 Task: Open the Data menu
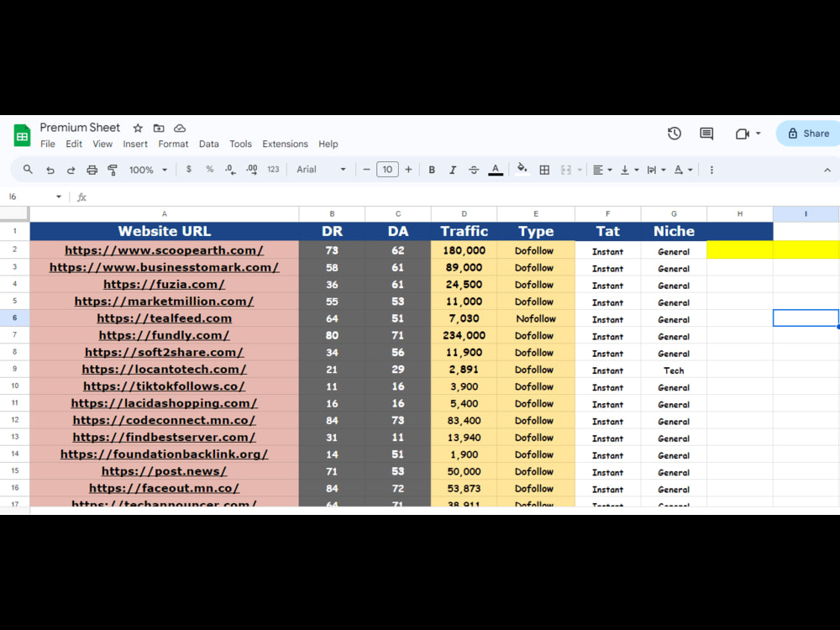(209, 144)
